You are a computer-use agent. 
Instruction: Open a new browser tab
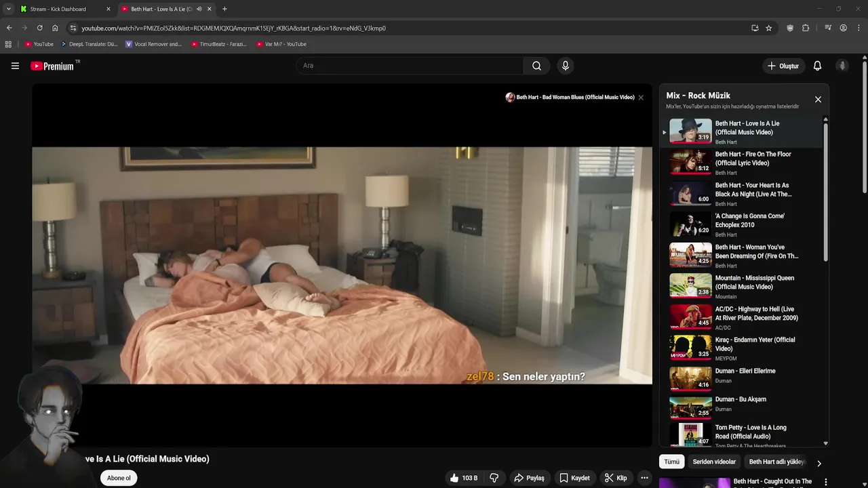(x=224, y=9)
